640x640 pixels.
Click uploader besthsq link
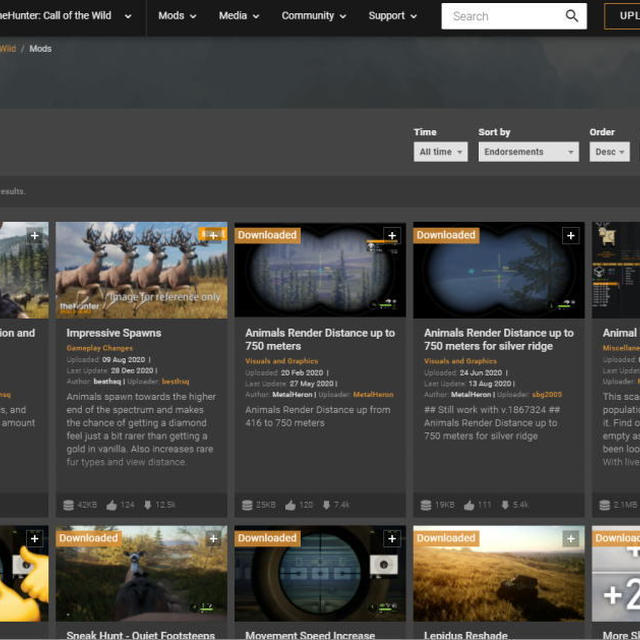tap(176, 382)
